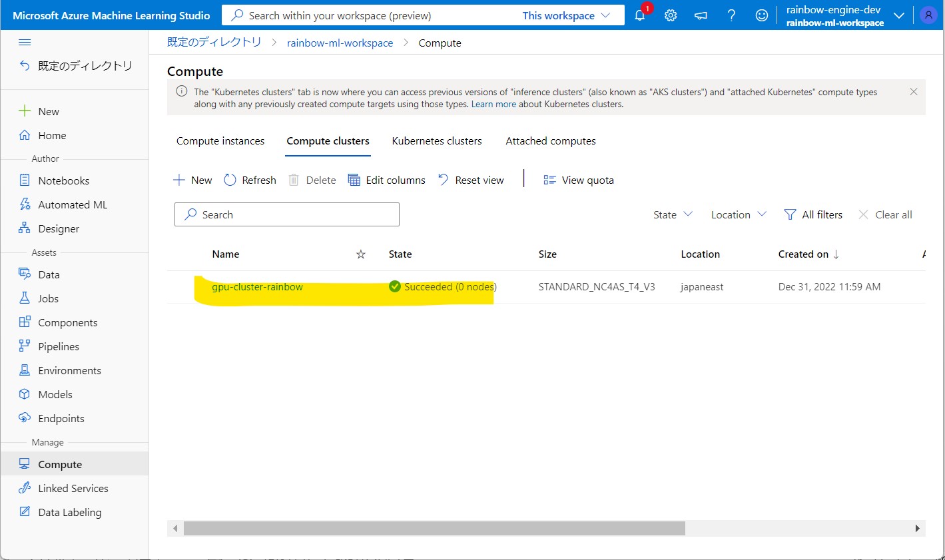Open the gpu-cluster-rainbow cluster link
Viewport: 945px width, 560px height.
click(x=257, y=287)
